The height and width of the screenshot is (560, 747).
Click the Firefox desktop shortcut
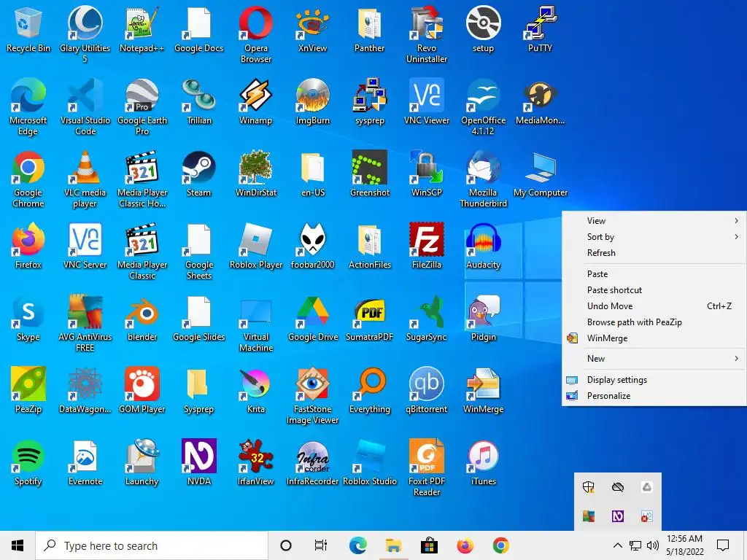(x=28, y=246)
